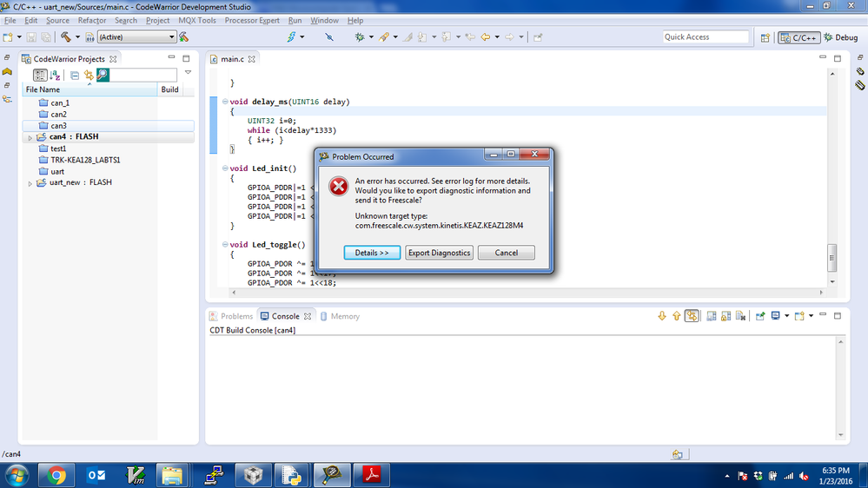This screenshot has height=488, width=868.
Task: Click the debug bug toolbar icon
Action: (x=360, y=37)
